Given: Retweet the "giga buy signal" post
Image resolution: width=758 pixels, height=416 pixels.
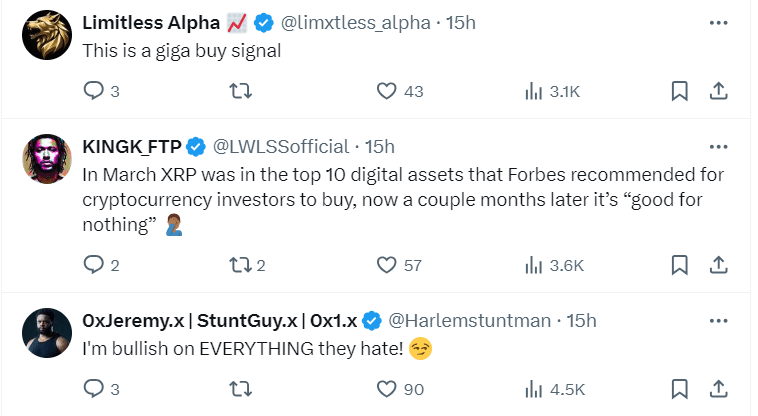Looking at the screenshot, I should (240, 91).
